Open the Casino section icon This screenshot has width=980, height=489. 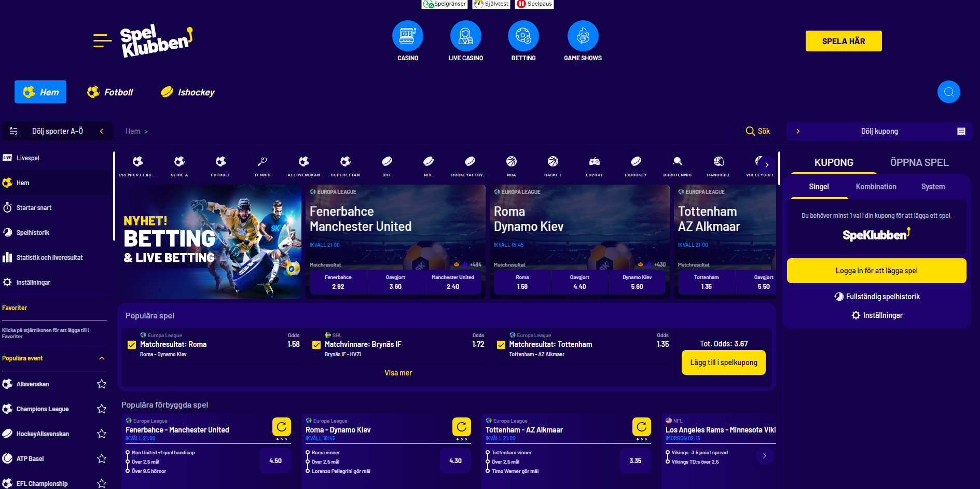[408, 36]
